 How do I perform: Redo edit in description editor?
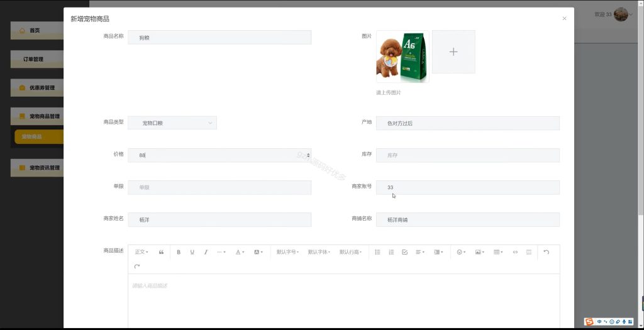point(137,267)
